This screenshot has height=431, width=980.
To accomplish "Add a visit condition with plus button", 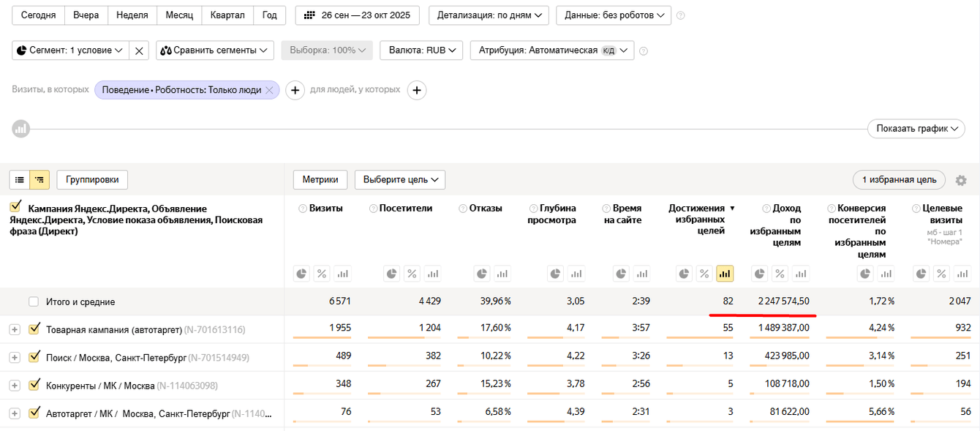I will pos(295,90).
